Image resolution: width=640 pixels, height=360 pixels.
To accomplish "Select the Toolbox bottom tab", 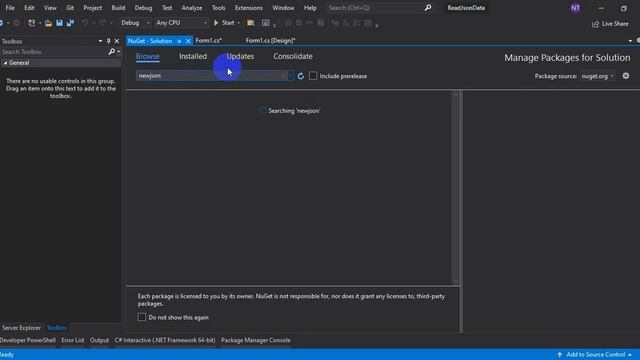I will click(57, 328).
